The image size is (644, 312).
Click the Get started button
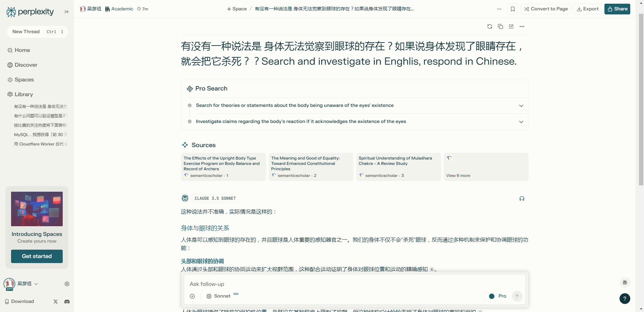click(37, 256)
